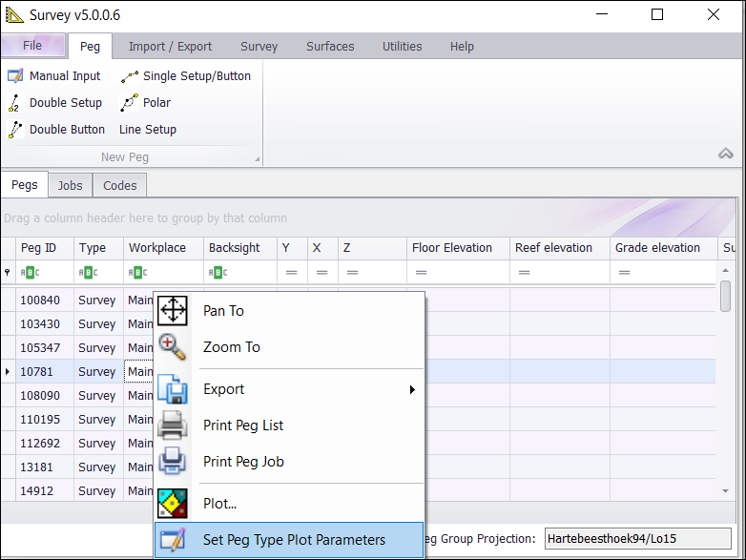Sort by the Floor Elevation column header
Image resolution: width=746 pixels, height=560 pixels.
[x=452, y=248]
